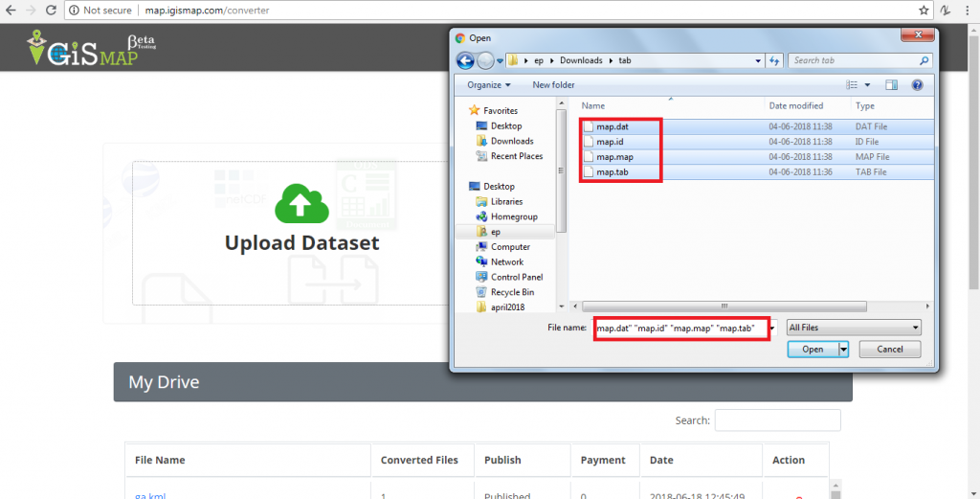Screen dimensions: 980x499
Task: Click the bookmark star in address bar
Action: [924, 10]
